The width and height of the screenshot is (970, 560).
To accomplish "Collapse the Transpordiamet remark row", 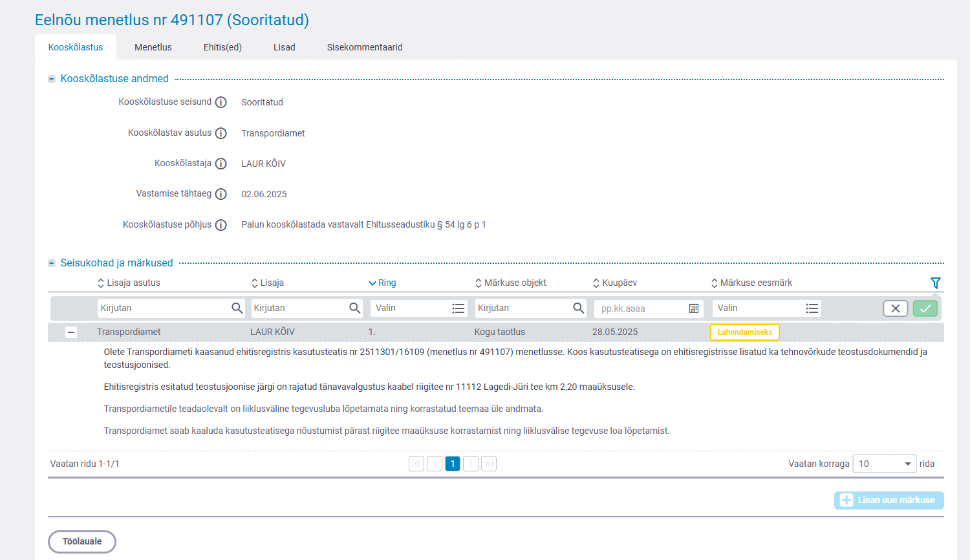I will pyautogui.click(x=71, y=332).
